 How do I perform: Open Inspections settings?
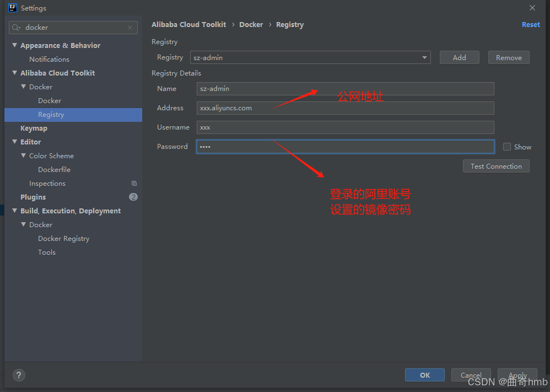[47, 183]
